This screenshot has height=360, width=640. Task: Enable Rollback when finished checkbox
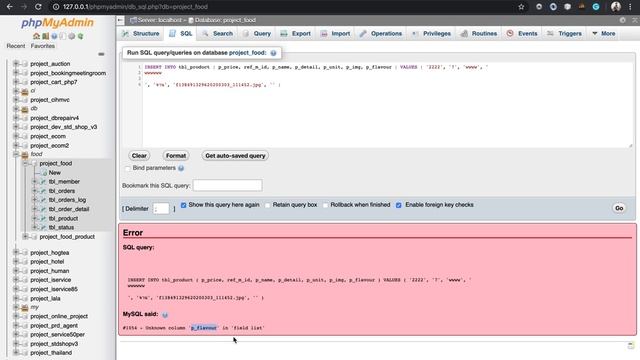point(325,205)
